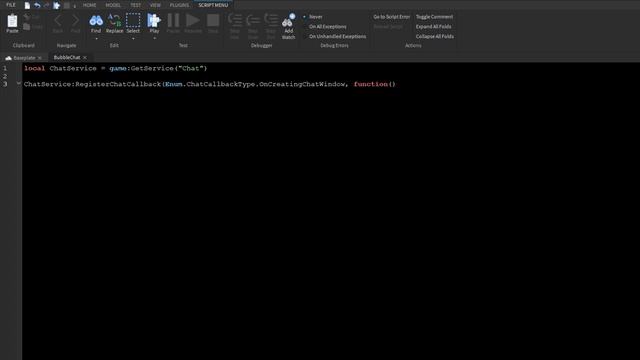This screenshot has height=360, width=640.
Task: Click Go to Script Error
Action: (391, 17)
